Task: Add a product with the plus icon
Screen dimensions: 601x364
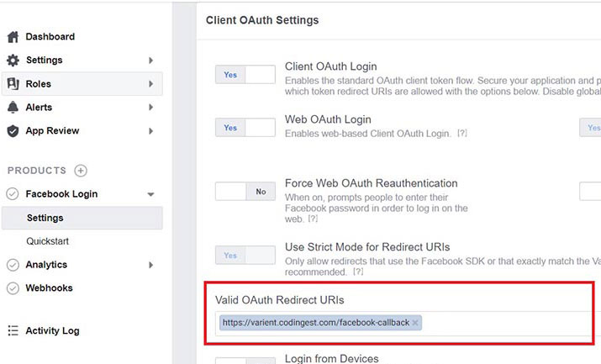Action: point(81,171)
